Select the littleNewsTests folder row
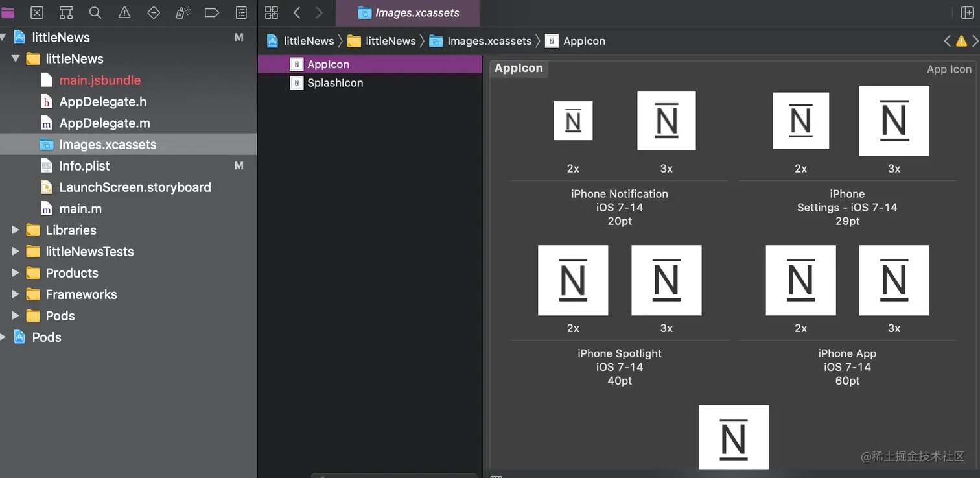 128,252
